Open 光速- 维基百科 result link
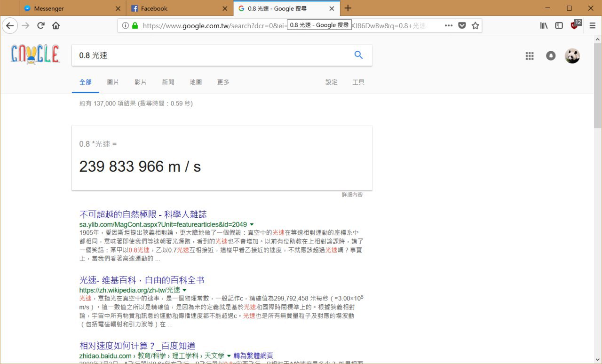The width and height of the screenshot is (602, 364). coord(142,280)
